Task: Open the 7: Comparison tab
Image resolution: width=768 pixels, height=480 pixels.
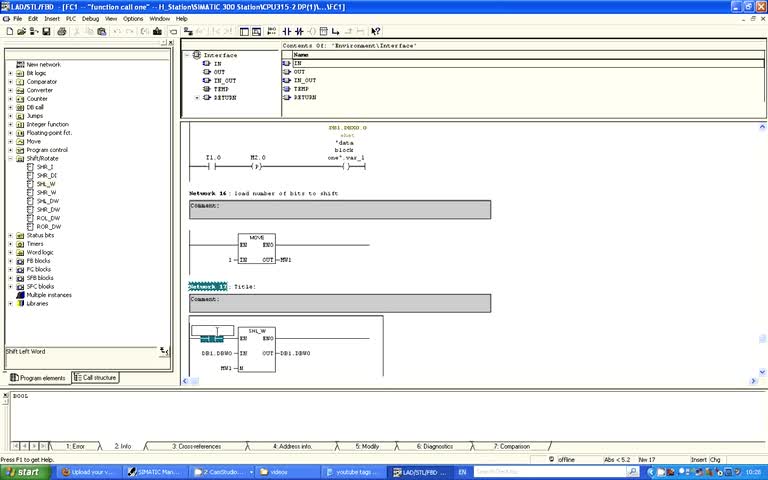Action: 511,446
